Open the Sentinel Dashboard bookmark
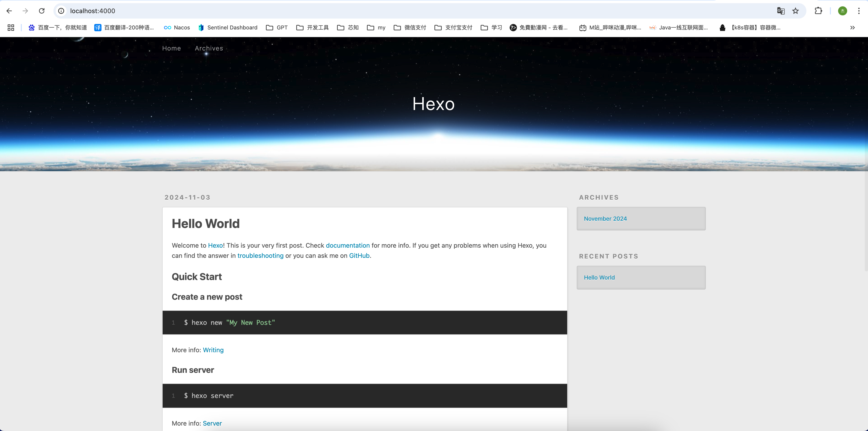 [228, 28]
